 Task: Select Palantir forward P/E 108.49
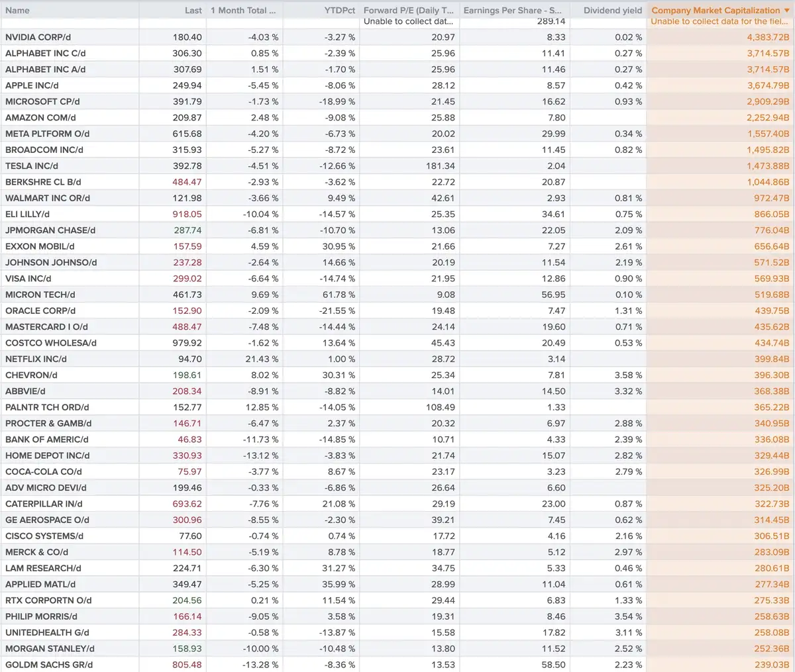441,407
